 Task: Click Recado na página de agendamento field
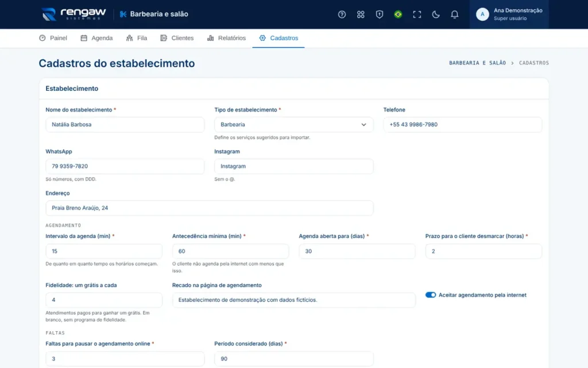tap(293, 300)
